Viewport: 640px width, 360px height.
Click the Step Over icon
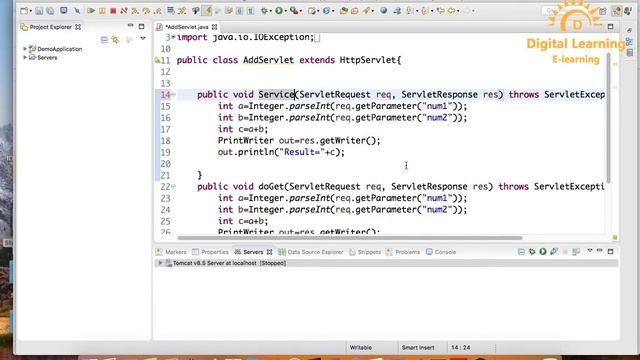(146, 11)
